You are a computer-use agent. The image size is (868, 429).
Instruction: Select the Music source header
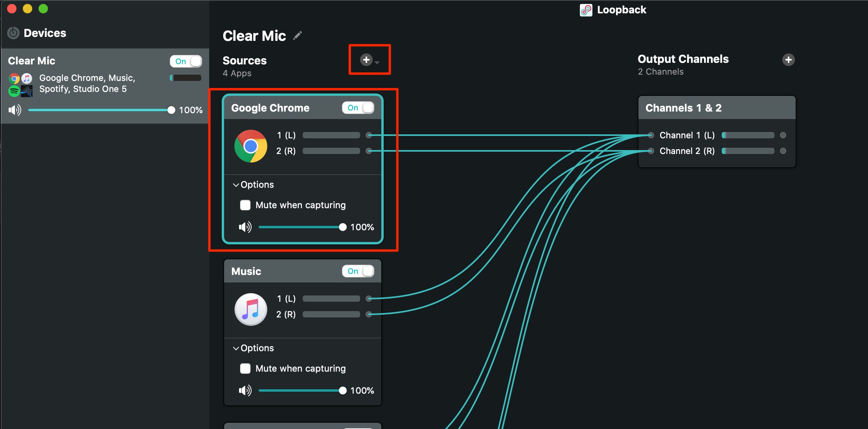[303, 271]
